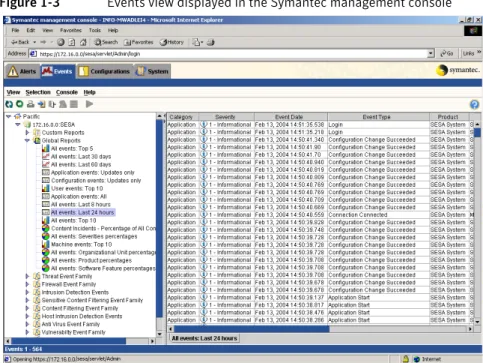
Task: Click the All events: Last 24 hours bottom tab
Action: [x=204, y=338]
